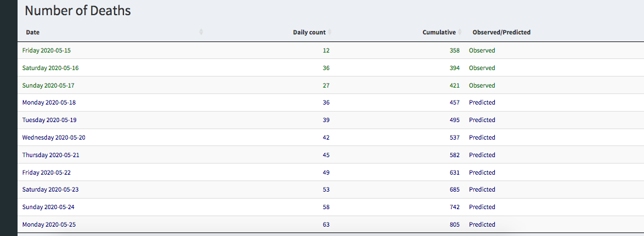Click the Cumulative header text

pyautogui.click(x=439, y=32)
